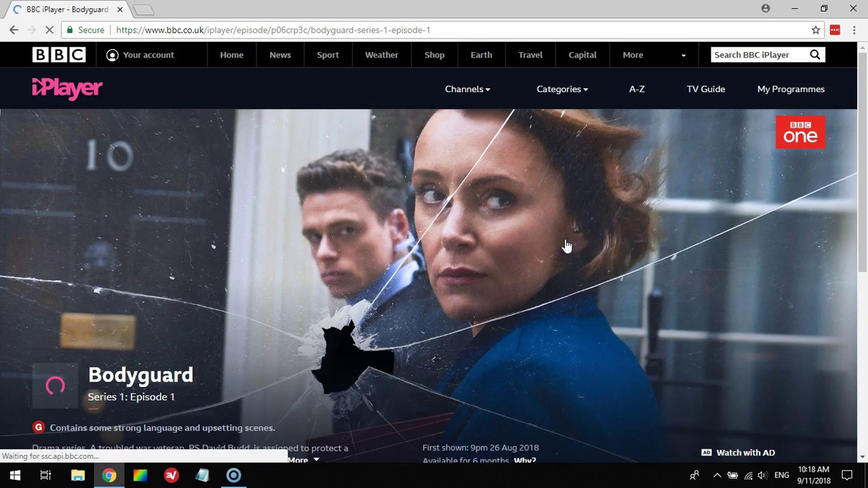Open the Capital section
This screenshot has height=488, width=868.
[x=583, y=55]
